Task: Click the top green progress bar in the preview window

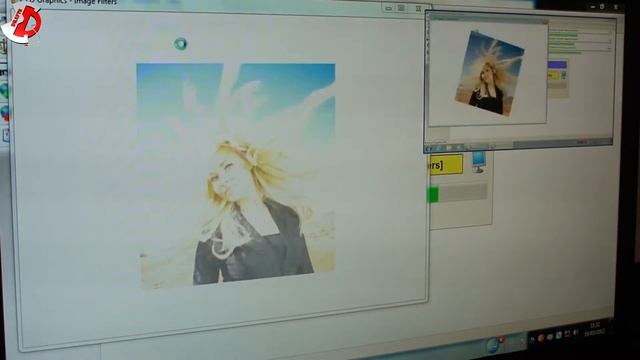Action: [x=563, y=36]
